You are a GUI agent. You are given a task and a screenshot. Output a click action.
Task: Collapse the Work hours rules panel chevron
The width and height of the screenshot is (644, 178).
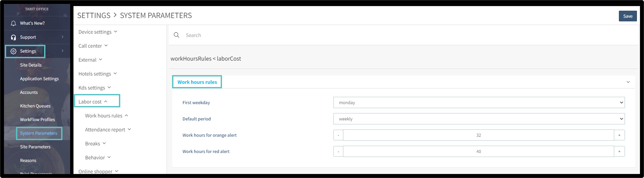[628, 82]
